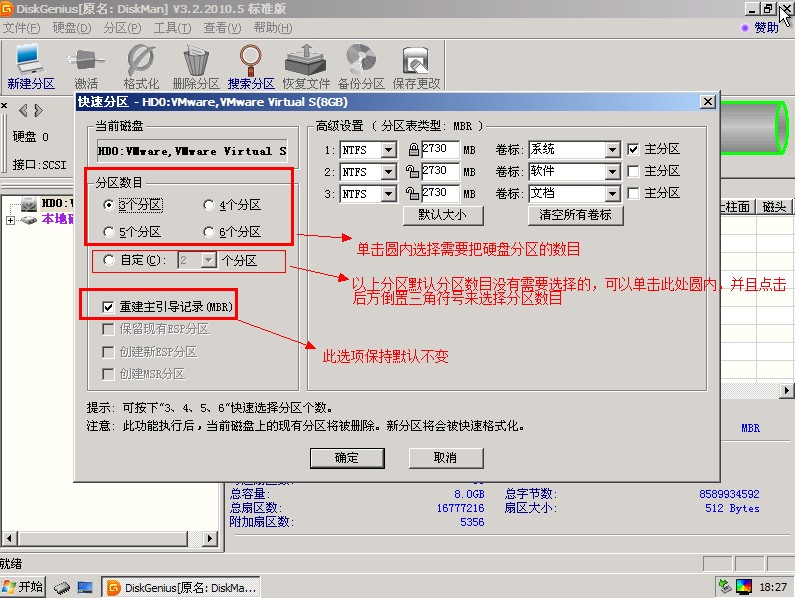Viewport: 795px width, 598px height.
Task: Click partition 1 size field 2730
Action: [x=440, y=149]
